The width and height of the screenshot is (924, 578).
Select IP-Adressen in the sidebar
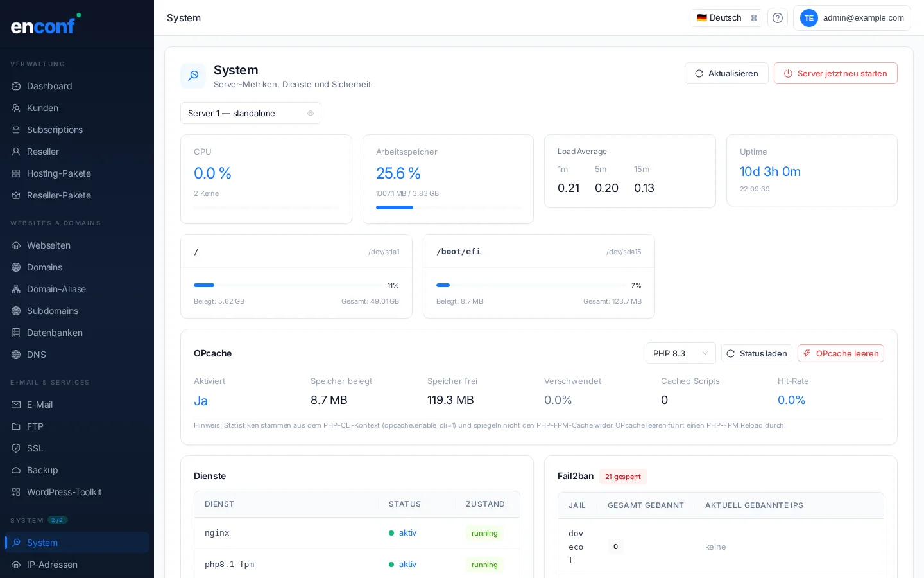point(52,565)
